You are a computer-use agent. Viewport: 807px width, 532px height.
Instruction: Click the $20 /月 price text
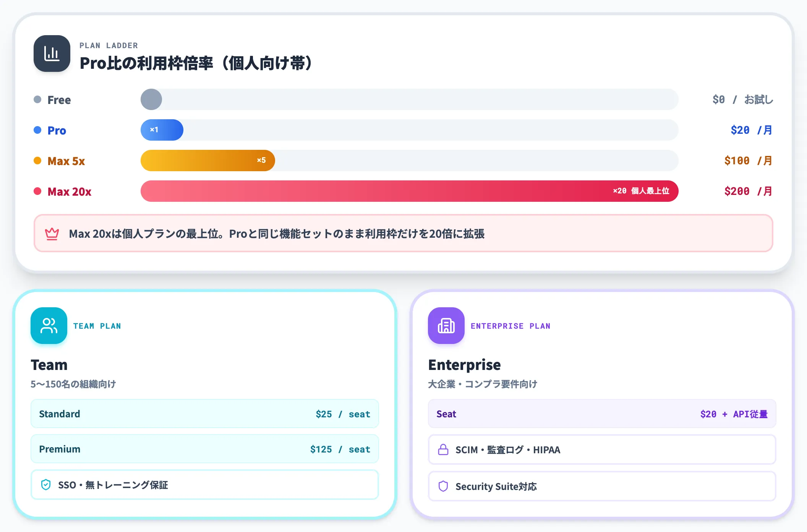[752, 130]
